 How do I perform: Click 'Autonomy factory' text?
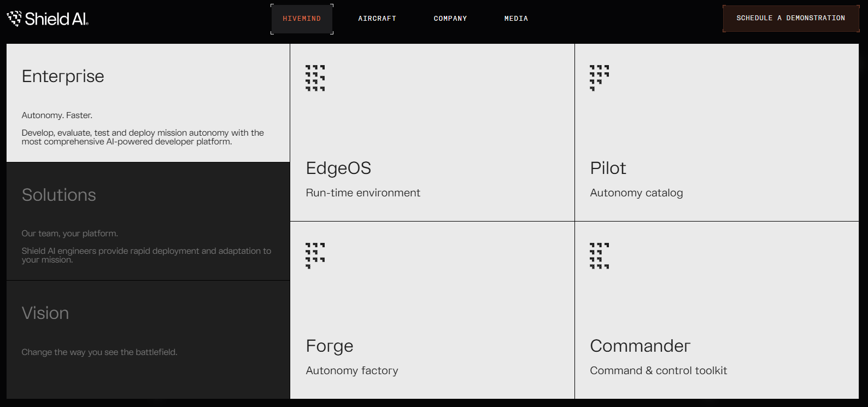click(x=352, y=371)
